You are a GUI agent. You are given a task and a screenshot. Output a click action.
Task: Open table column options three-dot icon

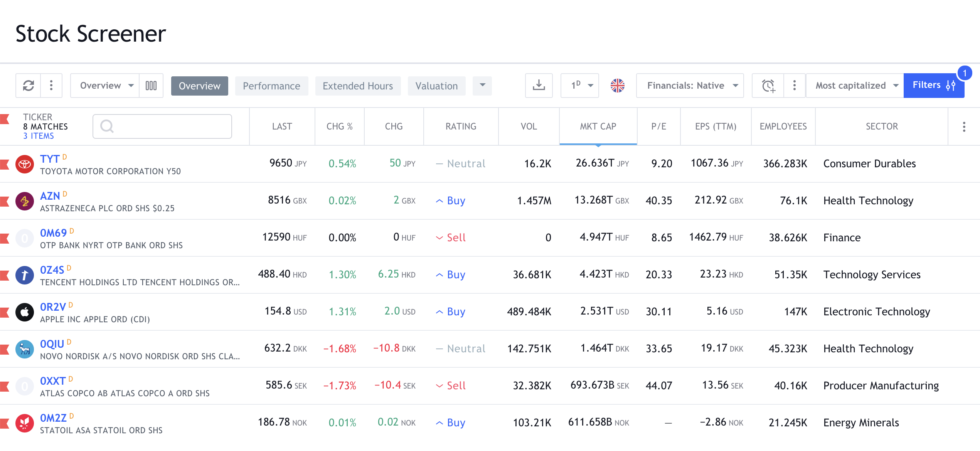tap(964, 127)
